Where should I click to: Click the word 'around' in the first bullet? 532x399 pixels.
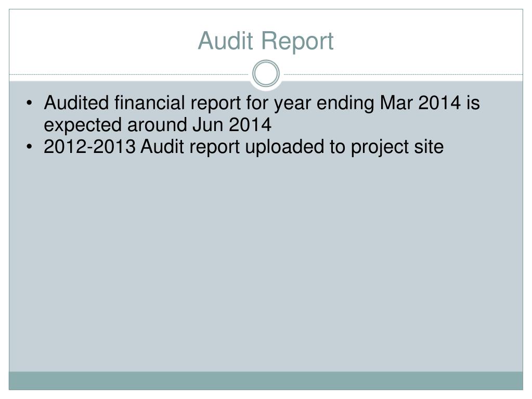[157, 124]
